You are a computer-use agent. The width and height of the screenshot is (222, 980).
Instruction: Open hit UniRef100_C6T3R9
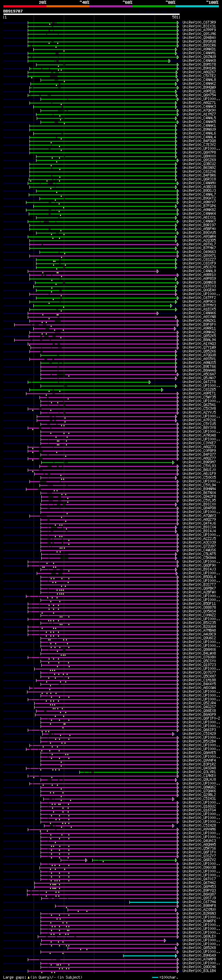[199, 23]
